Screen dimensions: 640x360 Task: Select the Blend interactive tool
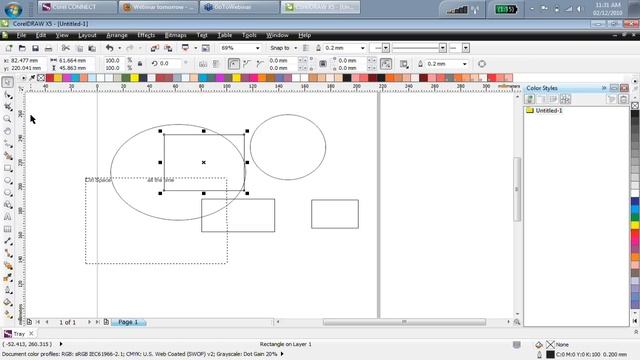tap(7, 266)
